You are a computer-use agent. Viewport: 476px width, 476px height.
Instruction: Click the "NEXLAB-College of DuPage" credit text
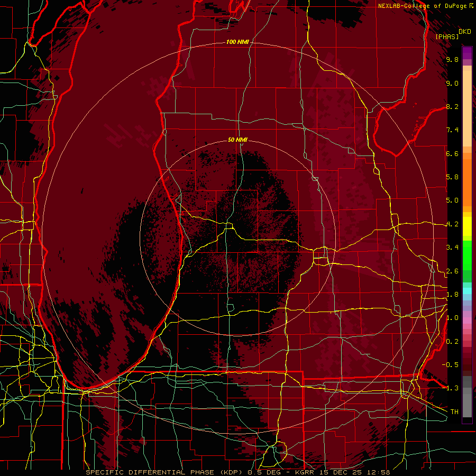422,6
